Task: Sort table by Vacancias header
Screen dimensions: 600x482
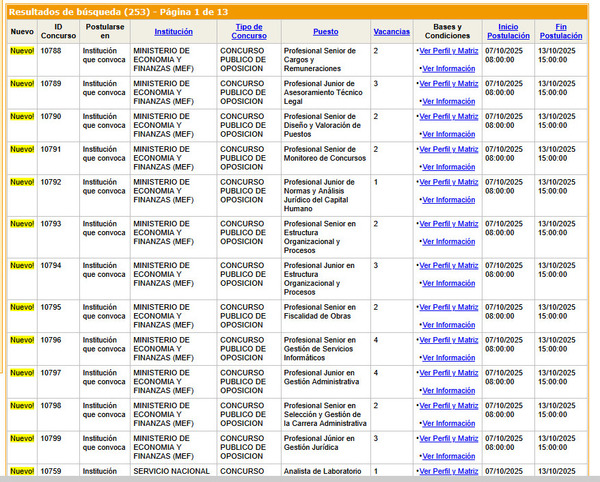Action: tap(391, 31)
